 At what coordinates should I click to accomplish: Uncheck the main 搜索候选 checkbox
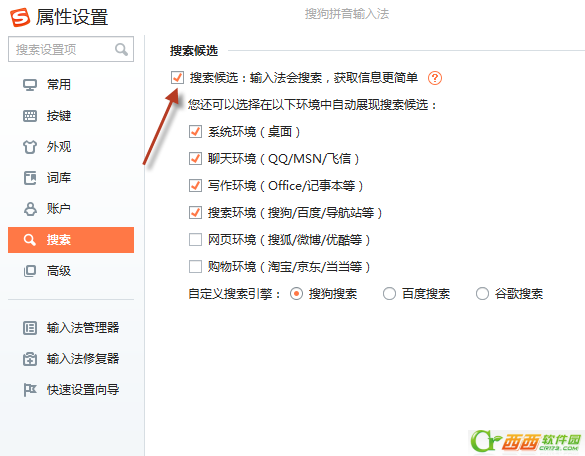pos(177,78)
